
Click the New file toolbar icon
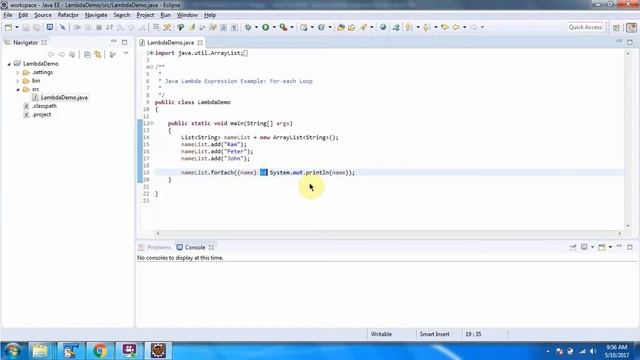8,27
